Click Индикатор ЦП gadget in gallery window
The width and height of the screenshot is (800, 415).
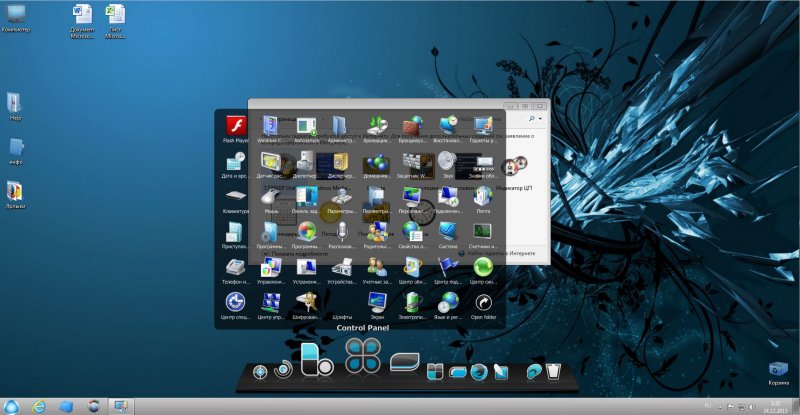click(x=514, y=174)
